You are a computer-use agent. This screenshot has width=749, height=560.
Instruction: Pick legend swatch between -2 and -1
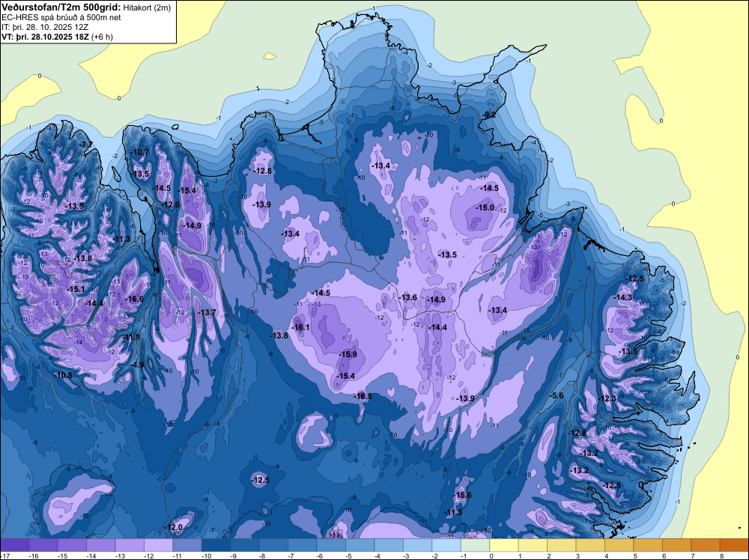446,545
